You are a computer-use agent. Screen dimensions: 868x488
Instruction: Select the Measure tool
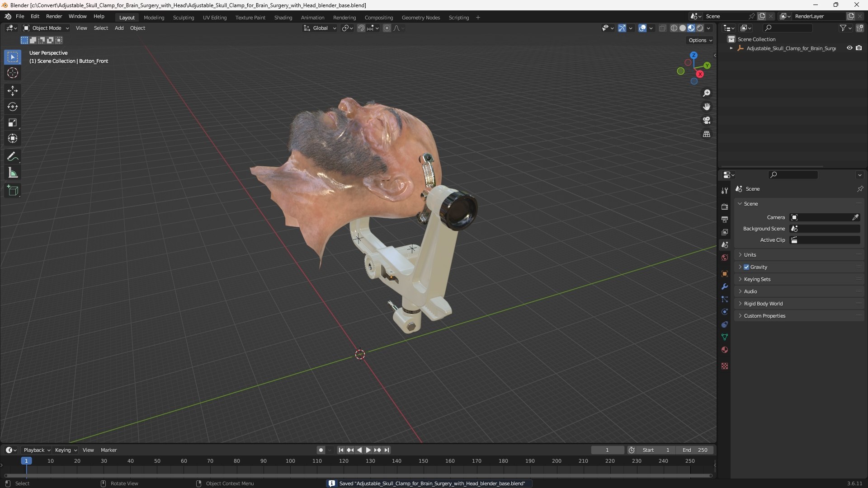[x=13, y=173]
